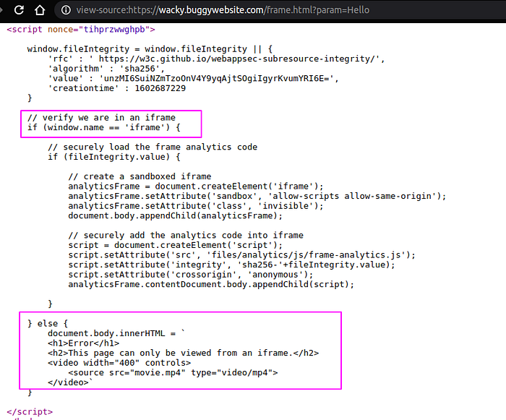Click the source src="movie.mp4" line
The image size is (506, 420).
(x=173, y=372)
